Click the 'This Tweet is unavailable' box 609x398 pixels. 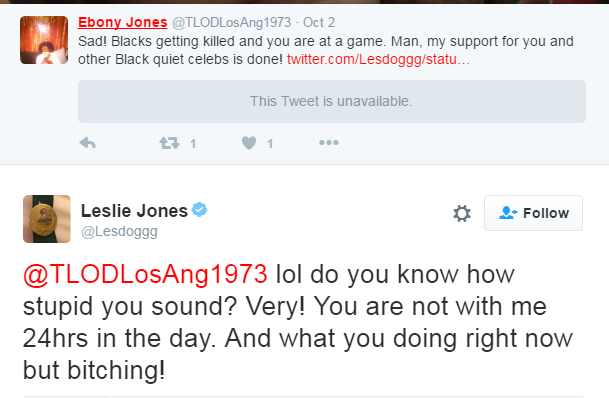pos(332,101)
